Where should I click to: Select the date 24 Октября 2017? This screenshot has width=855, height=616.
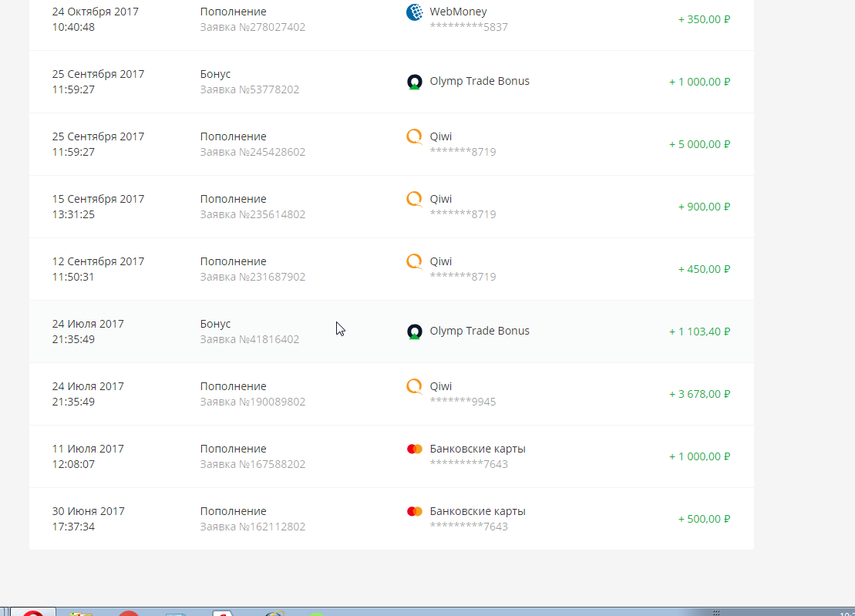96,12
